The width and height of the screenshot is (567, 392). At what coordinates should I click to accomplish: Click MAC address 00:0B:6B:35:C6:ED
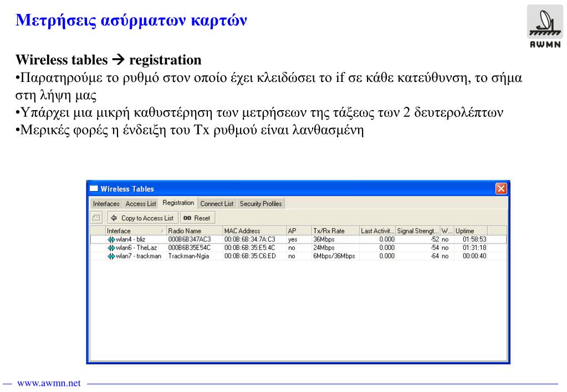[250, 256]
